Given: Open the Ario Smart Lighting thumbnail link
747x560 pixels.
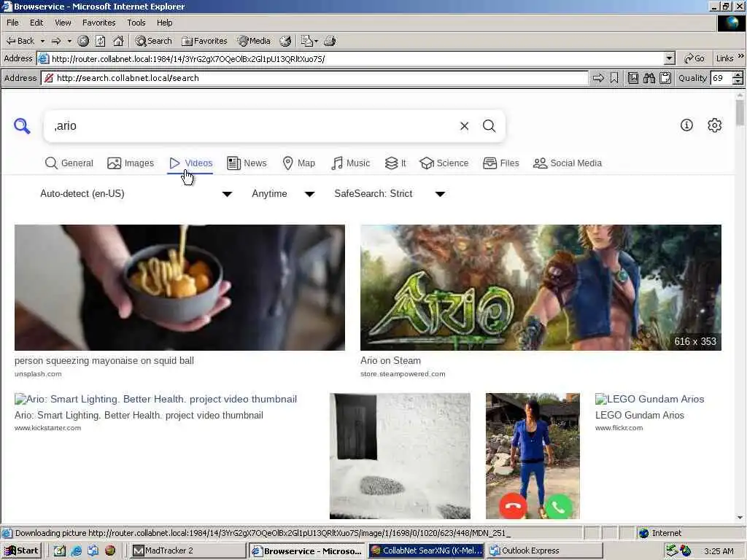Looking at the screenshot, I should [156, 399].
